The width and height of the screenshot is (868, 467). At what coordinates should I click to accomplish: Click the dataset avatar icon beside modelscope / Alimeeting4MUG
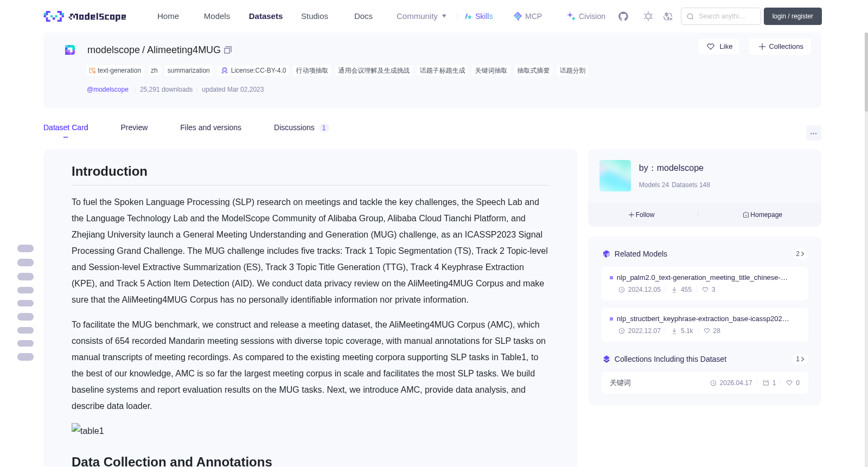[x=70, y=50]
